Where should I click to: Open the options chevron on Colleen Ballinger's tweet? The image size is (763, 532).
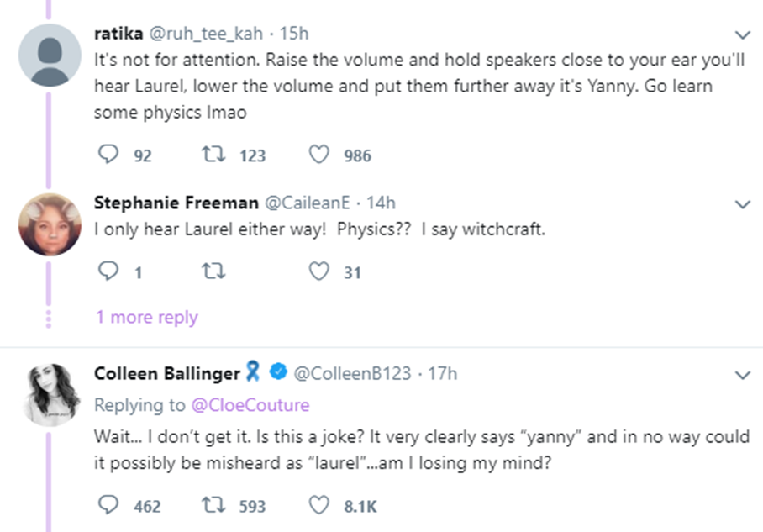click(742, 375)
